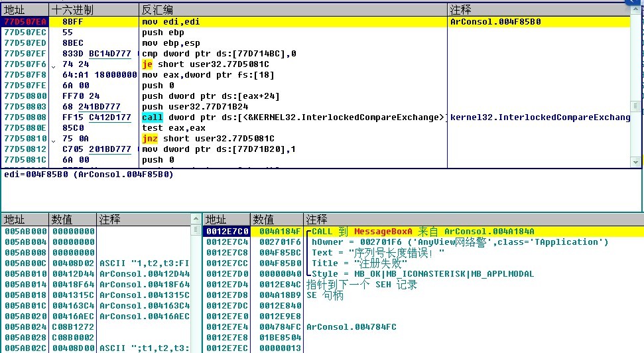
Task: Click dump value 004163C4
Action: click(73, 306)
